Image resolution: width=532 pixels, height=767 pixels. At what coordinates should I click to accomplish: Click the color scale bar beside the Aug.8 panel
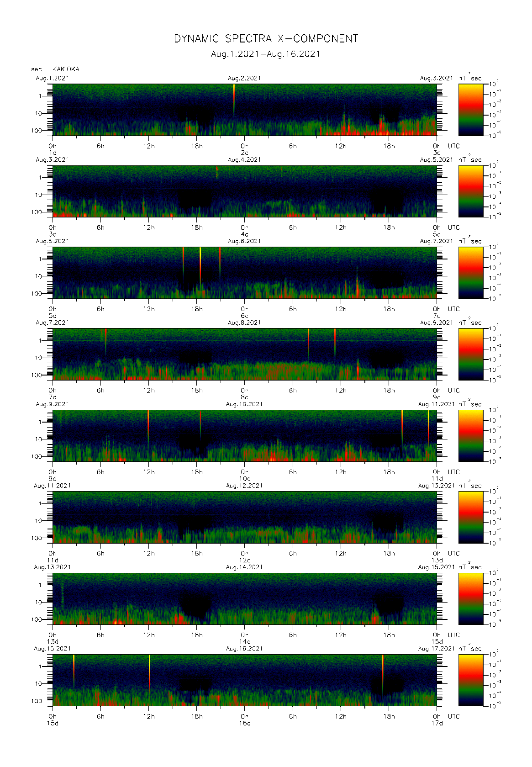pos(471,354)
